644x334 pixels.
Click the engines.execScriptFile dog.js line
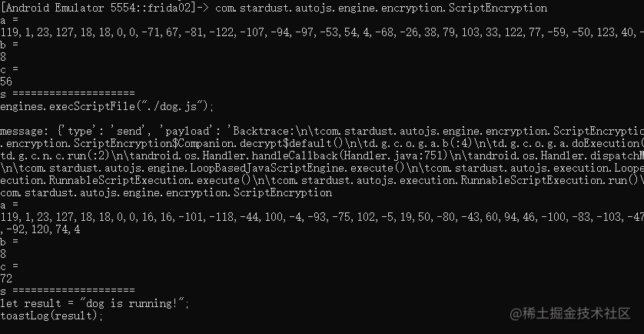tap(107, 106)
